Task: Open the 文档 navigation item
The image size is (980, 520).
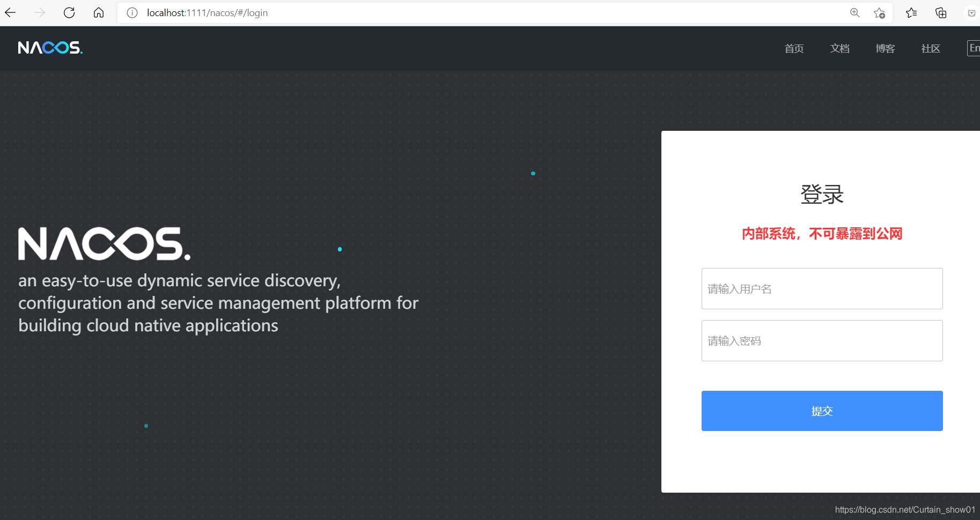Action: [x=839, y=49]
